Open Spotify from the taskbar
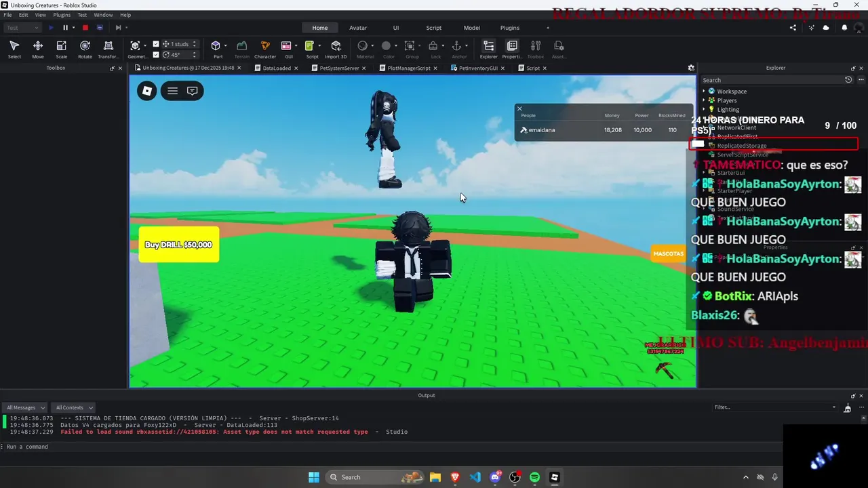Image resolution: width=868 pixels, height=488 pixels. pos(534,477)
